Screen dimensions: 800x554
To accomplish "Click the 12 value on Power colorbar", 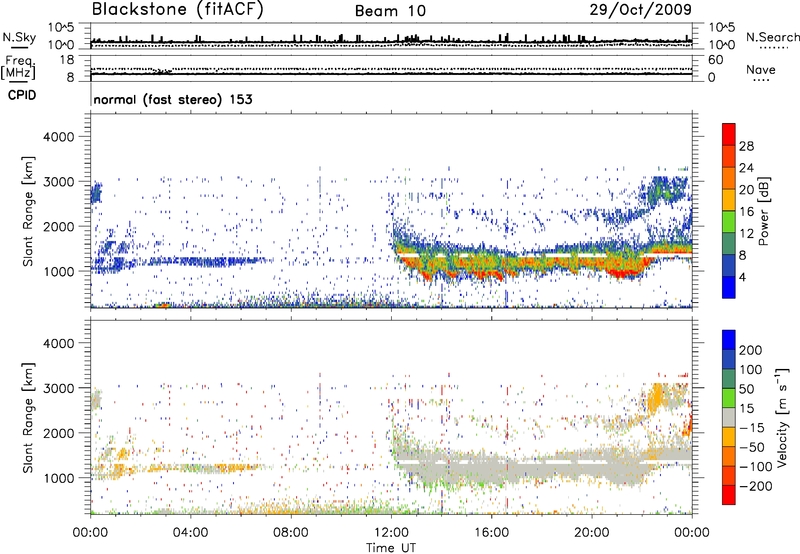I will point(746,233).
